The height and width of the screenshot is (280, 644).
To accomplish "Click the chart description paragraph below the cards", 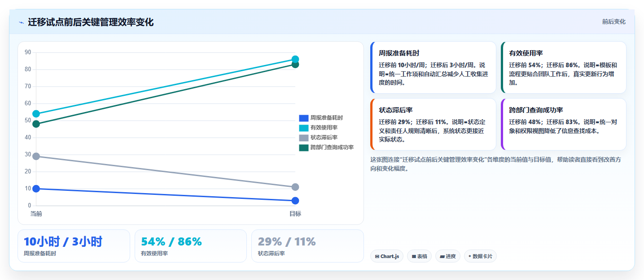I will (x=495, y=164).
